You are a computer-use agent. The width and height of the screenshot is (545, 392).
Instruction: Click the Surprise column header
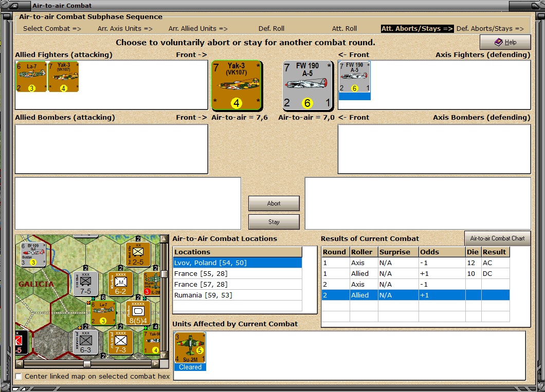(398, 252)
